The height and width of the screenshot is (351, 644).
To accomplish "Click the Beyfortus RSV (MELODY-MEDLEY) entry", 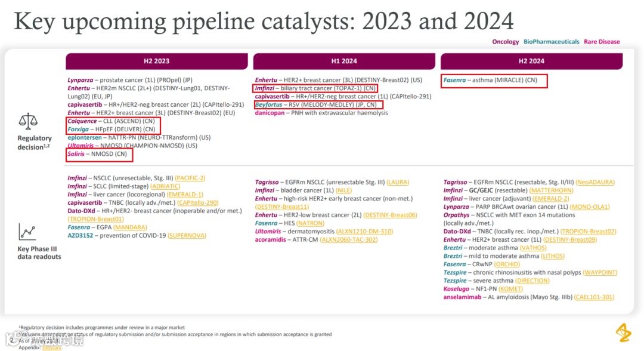I will tap(315, 105).
